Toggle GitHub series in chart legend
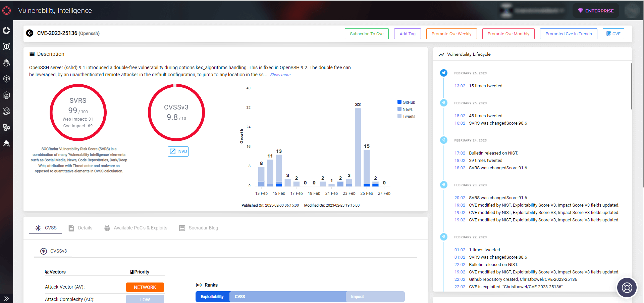Screen dimensions: 644x303 pos(406,102)
